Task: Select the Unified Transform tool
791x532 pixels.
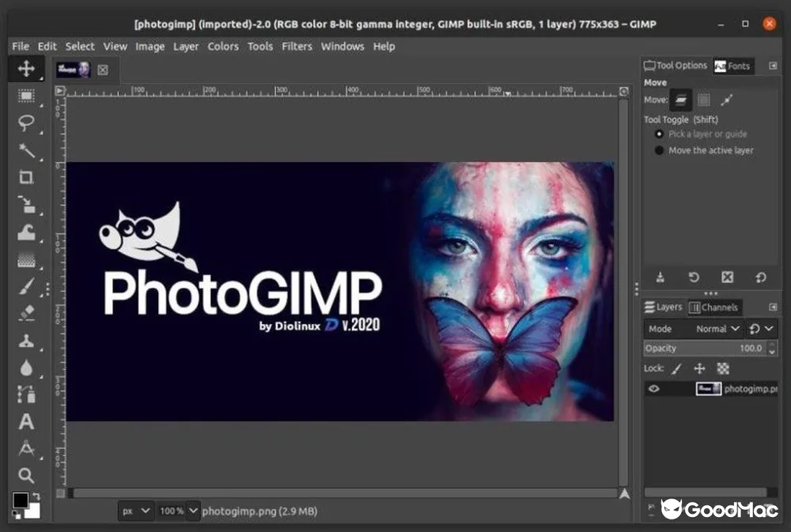Action: pos(26,204)
